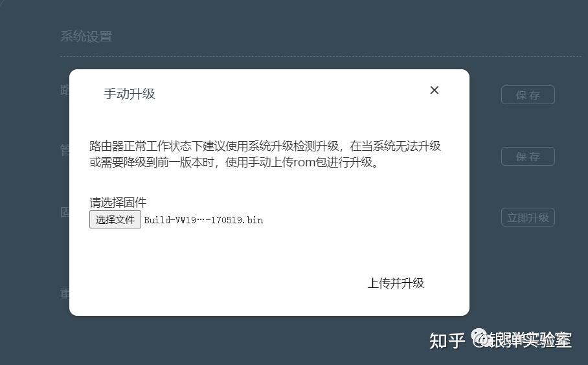The image size is (588, 365).
Task: Click the second 保存 button on the right
Action: point(528,156)
